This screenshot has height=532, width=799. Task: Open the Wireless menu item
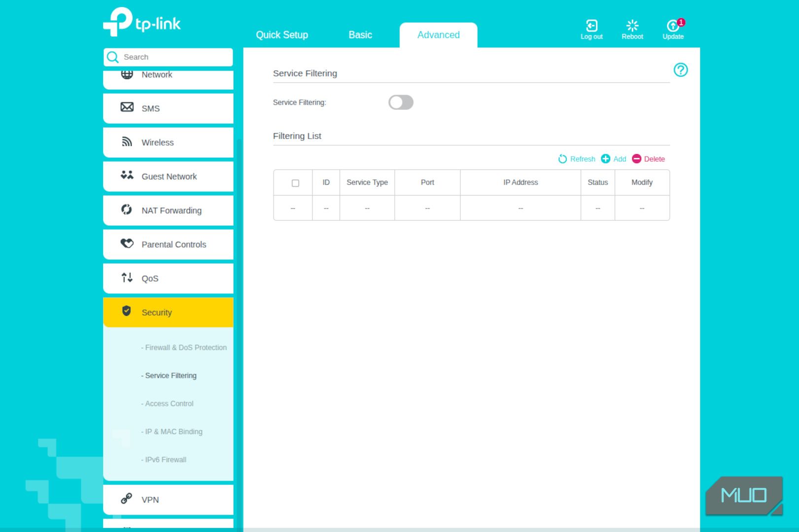pos(168,142)
